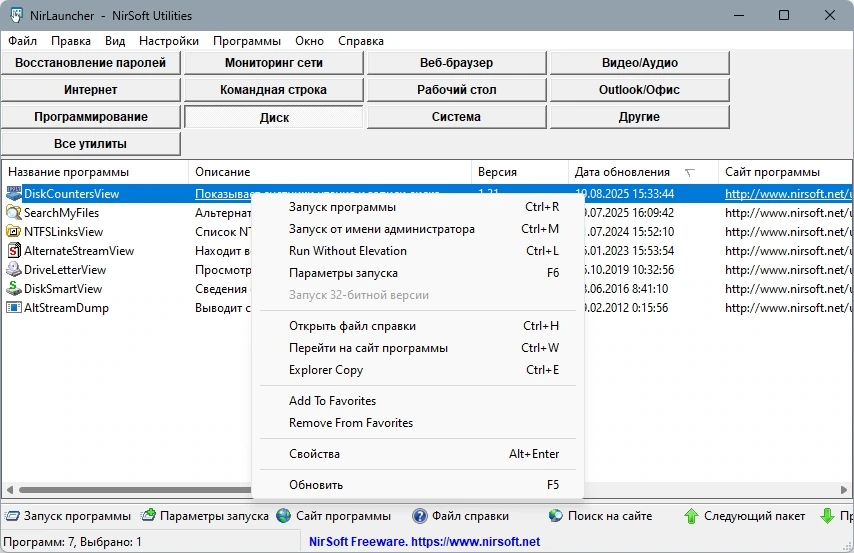Open the Программы menu
Image resolution: width=854 pixels, height=553 pixels.
247,41
